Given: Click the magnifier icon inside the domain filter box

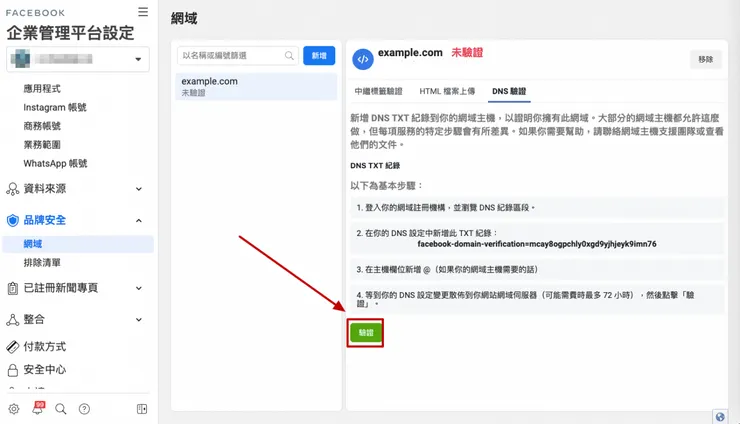Looking at the screenshot, I should [289, 56].
